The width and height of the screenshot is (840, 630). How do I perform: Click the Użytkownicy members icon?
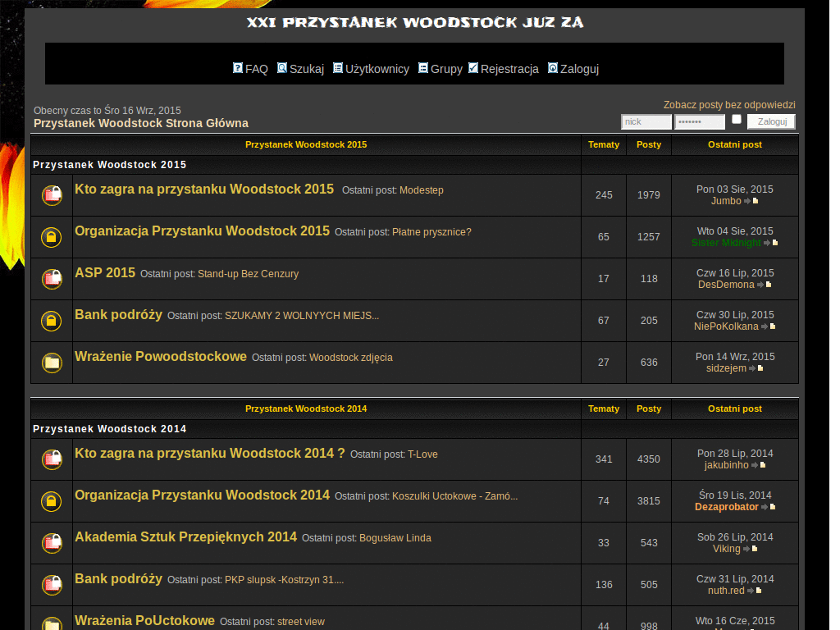click(x=338, y=68)
